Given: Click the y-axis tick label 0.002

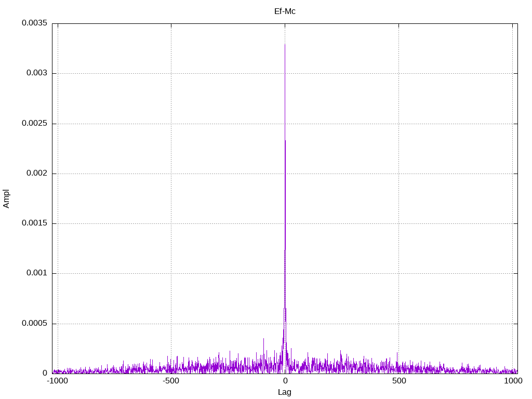Looking at the screenshot, I should click(37, 174).
